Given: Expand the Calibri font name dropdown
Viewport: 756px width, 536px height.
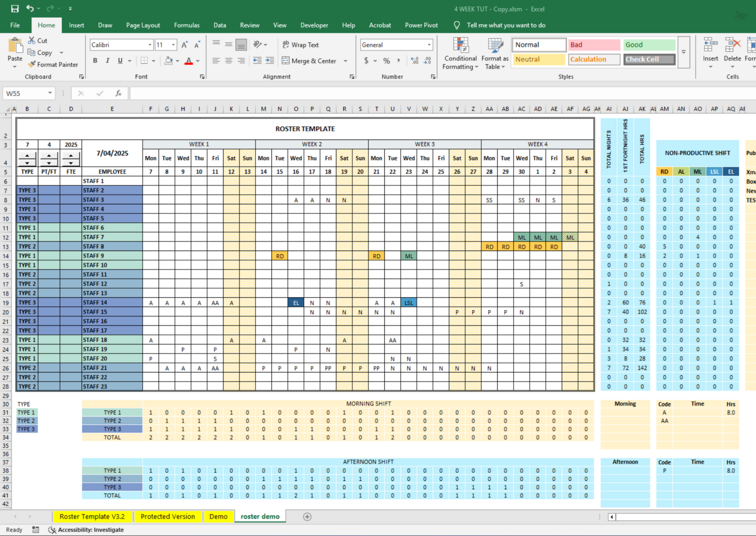Looking at the screenshot, I should (x=150, y=45).
